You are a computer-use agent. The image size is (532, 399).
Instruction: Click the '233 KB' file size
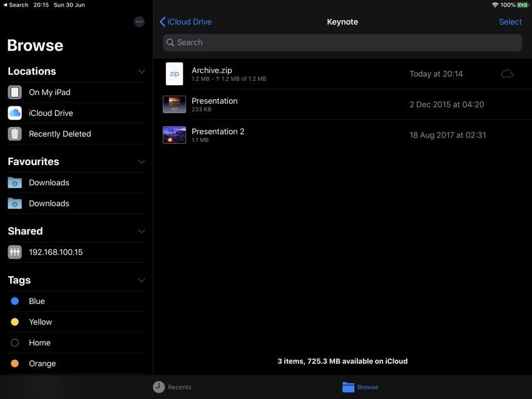(x=202, y=109)
